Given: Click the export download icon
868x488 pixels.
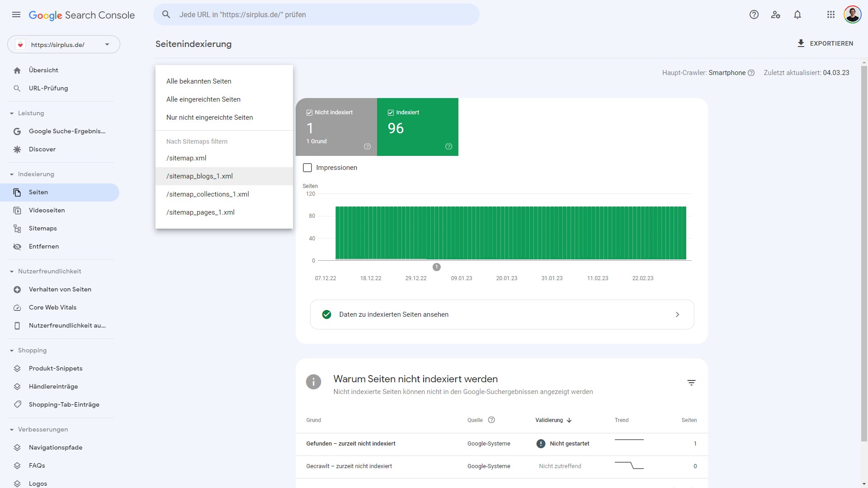Looking at the screenshot, I should [x=801, y=43].
